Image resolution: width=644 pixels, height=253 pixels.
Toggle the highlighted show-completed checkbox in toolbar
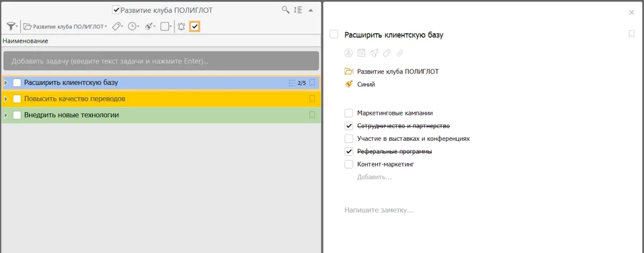[x=195, y=26]
